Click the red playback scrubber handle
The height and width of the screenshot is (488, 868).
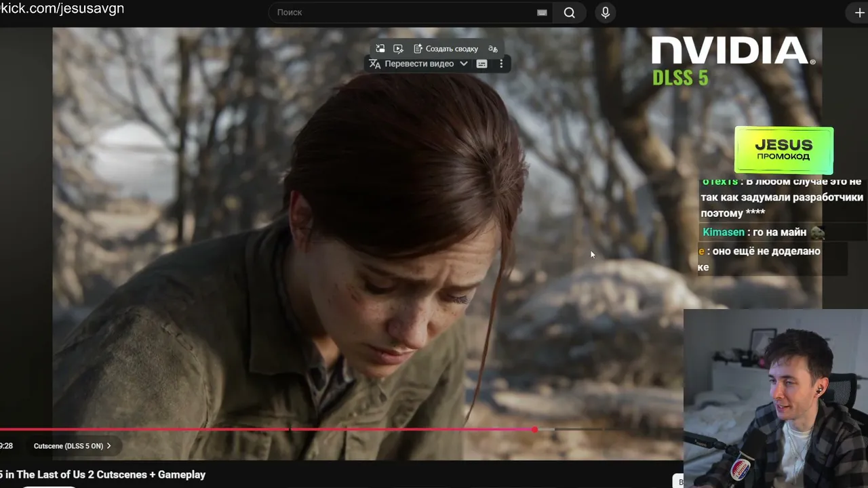[535, 429]
